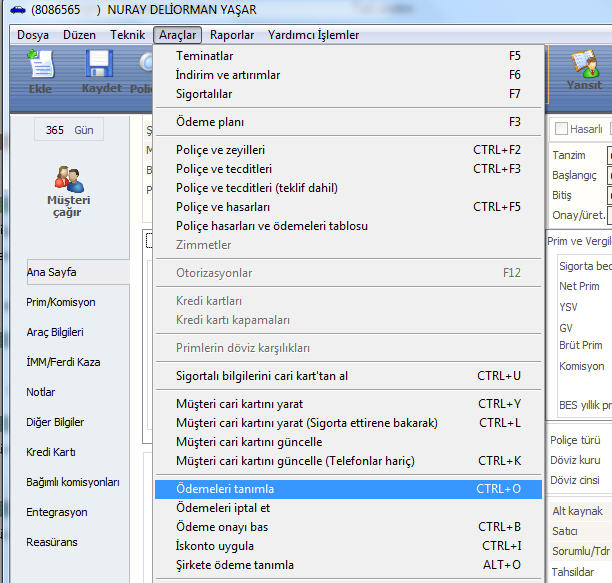The height and width of the screenshot is (583, 612).
Task: Open the Raporlar menu
Action: coord(232,35)
